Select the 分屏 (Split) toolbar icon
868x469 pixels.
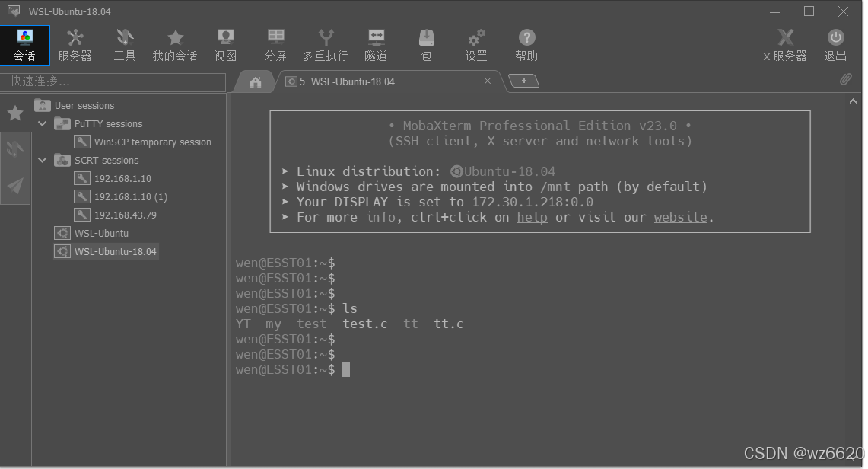point(275,46)
